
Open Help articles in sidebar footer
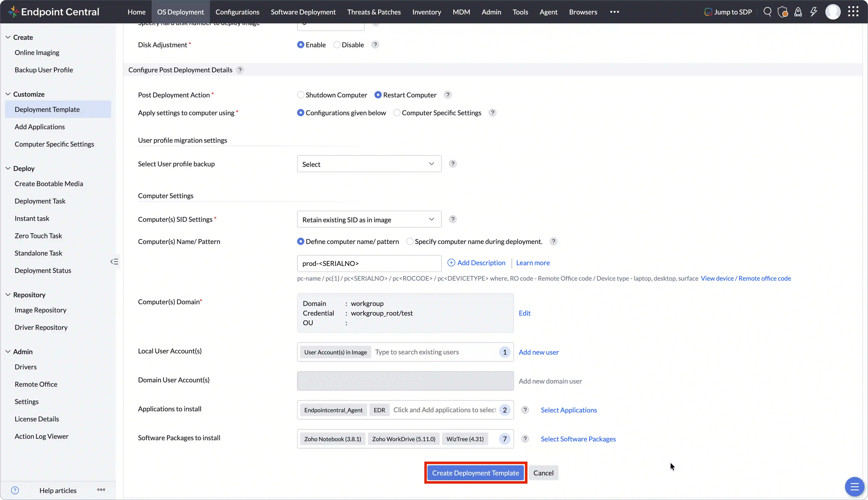(x=58, y=490)
